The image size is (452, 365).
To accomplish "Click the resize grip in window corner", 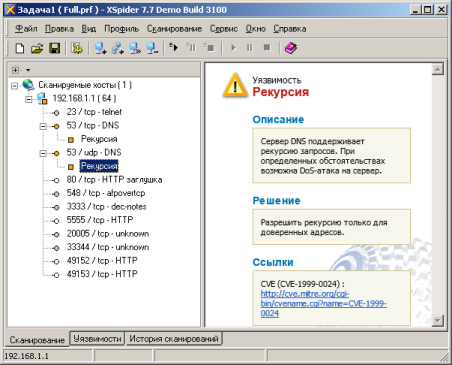I will click(444, 357).
